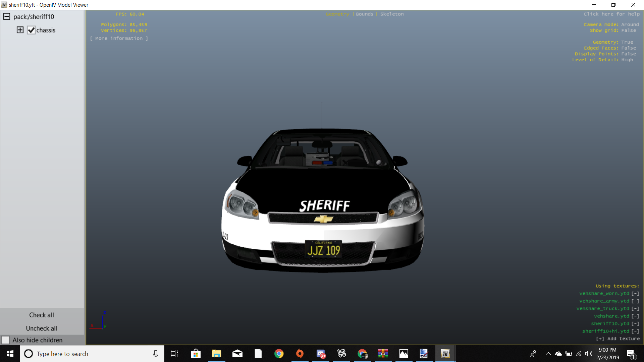The height and width of the screenshot is (362, 644).
Task: Toggle the chassis visibility checkbox
Action: pos(31,30)
